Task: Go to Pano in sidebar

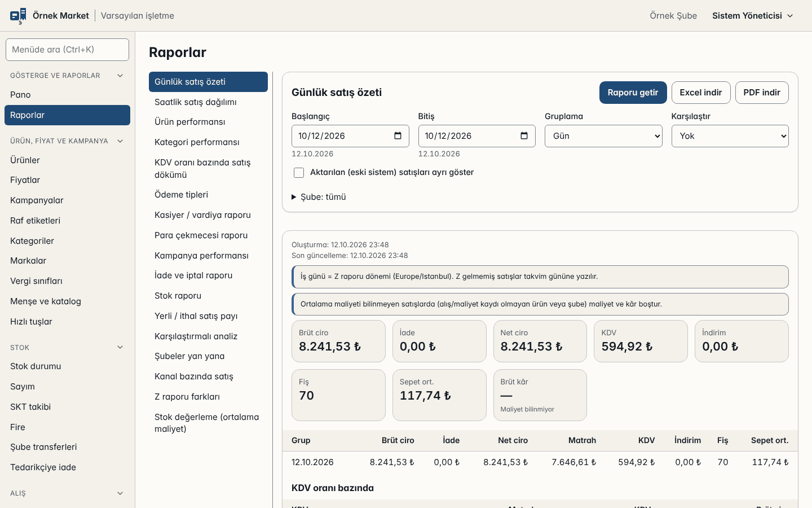Action: tap(67, 95)
